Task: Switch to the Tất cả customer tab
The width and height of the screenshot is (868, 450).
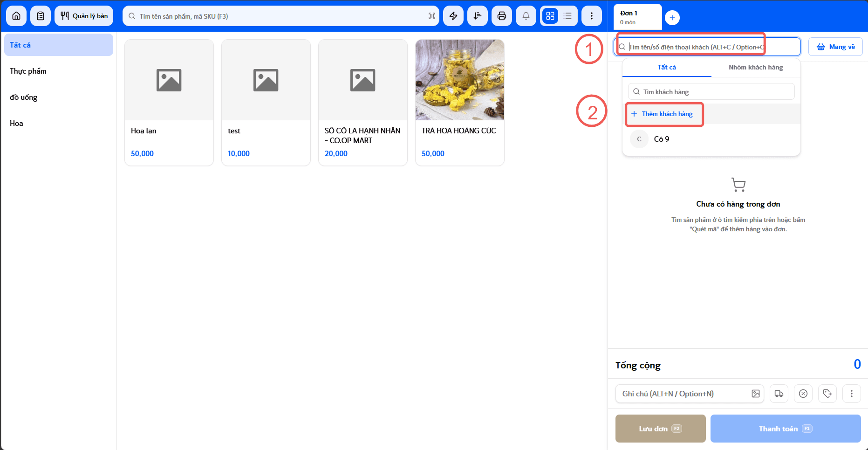Action: point(667,67)
